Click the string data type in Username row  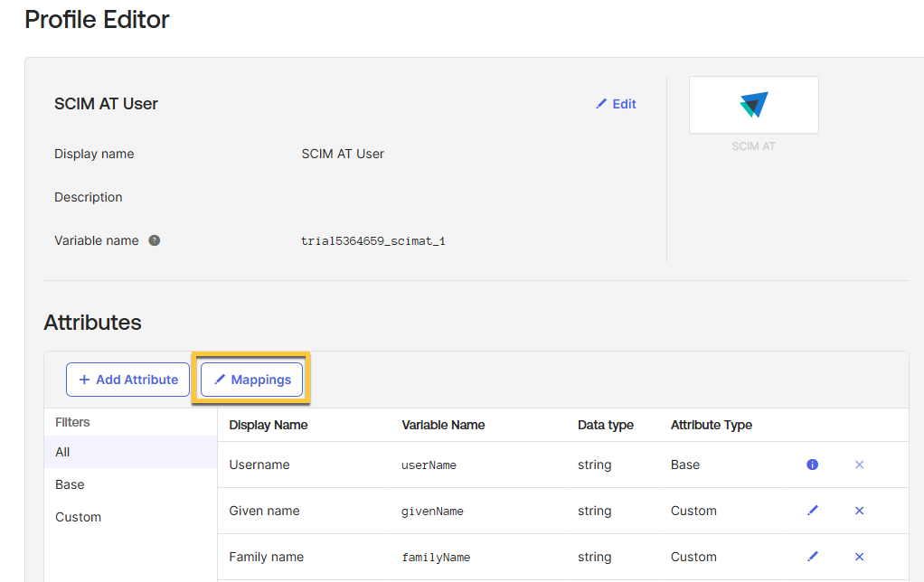click(594, 465)
